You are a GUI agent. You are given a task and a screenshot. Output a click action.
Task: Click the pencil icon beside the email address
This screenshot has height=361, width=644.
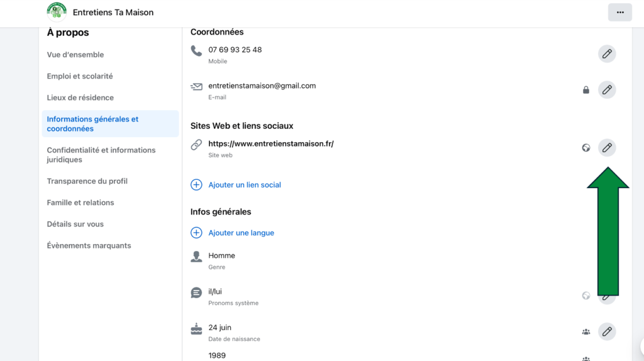606,90
